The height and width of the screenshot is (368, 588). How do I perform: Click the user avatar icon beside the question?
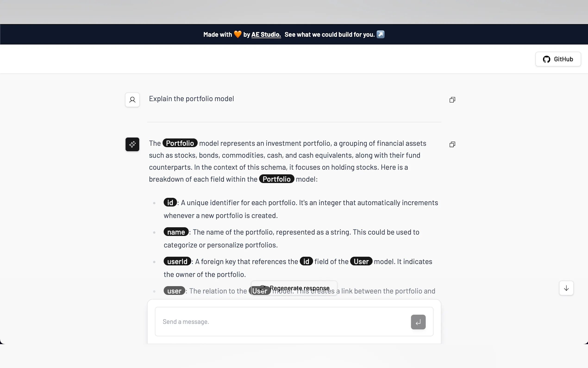click(x=132, y=100)
